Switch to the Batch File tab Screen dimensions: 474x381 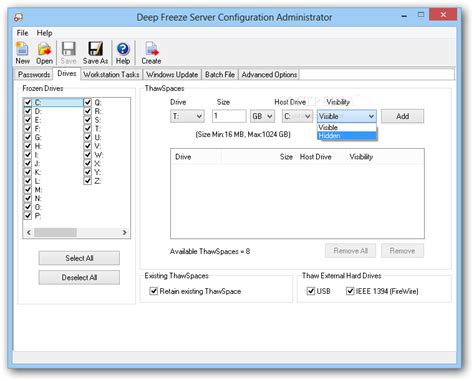(220, 74)
